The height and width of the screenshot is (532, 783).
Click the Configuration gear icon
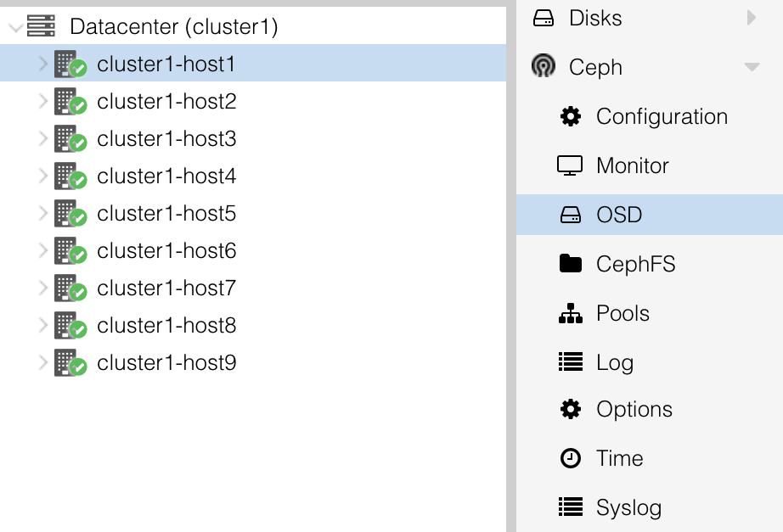click(x=571, y=116)
